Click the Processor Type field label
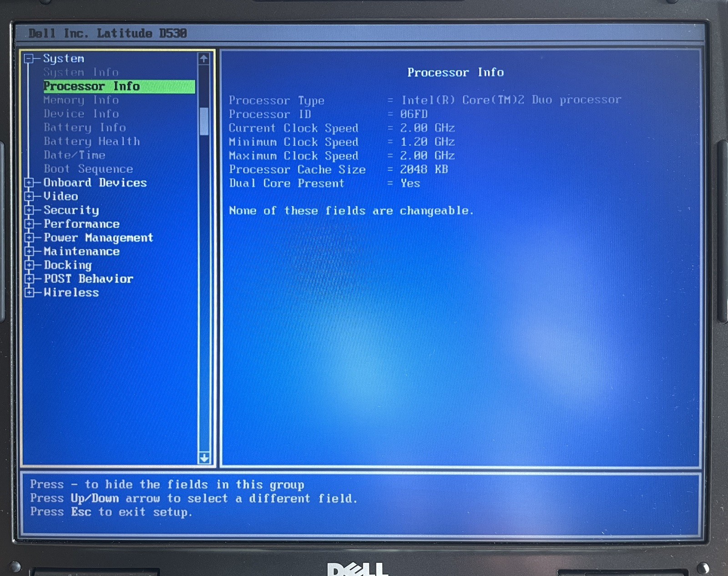The height and width of the screenshot is (576, 728). click(x=277, y=101)
